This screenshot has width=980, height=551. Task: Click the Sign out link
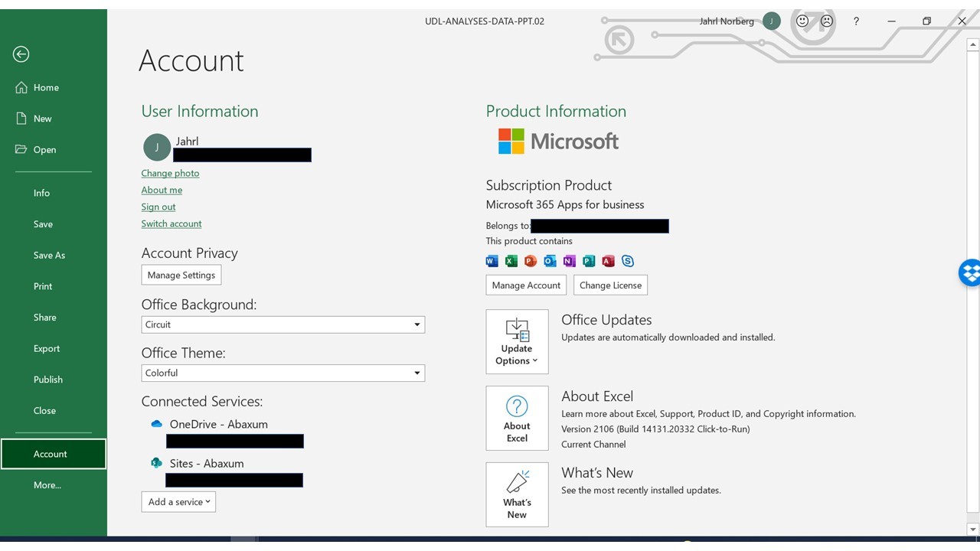(x=158, y=207)
